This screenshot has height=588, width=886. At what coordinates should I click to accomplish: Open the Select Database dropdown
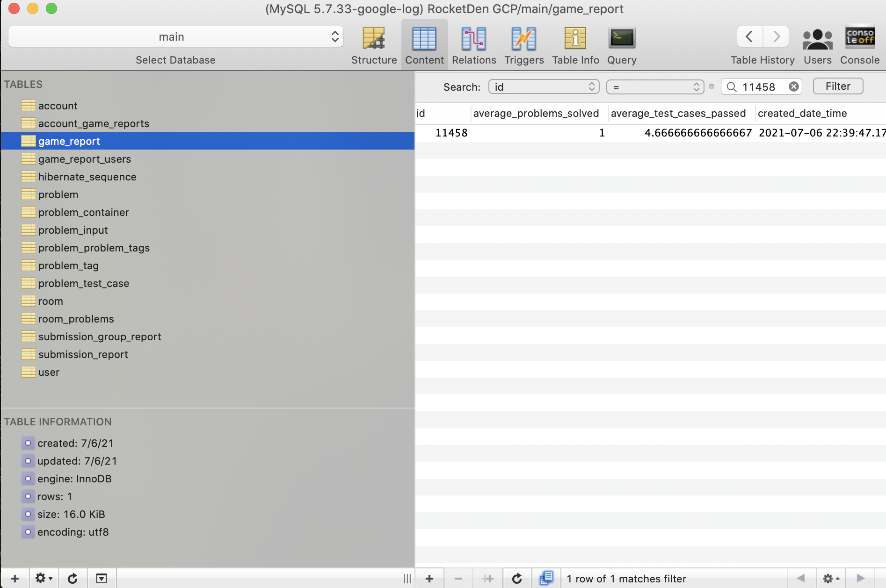(x=176, y=36)
